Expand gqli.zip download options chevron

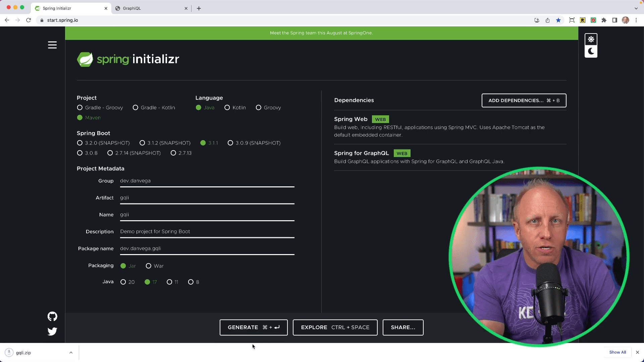71,353
